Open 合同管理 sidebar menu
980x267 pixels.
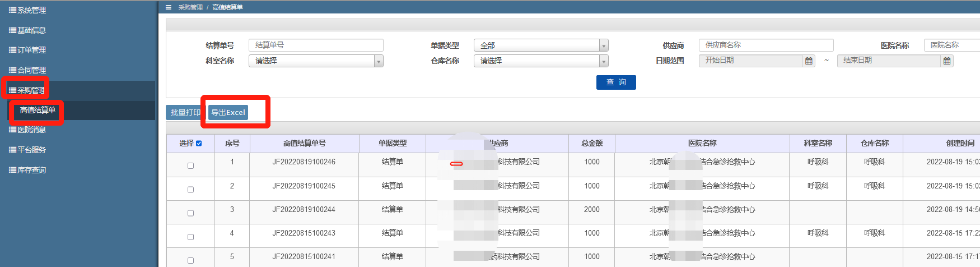tap(27, 70)
